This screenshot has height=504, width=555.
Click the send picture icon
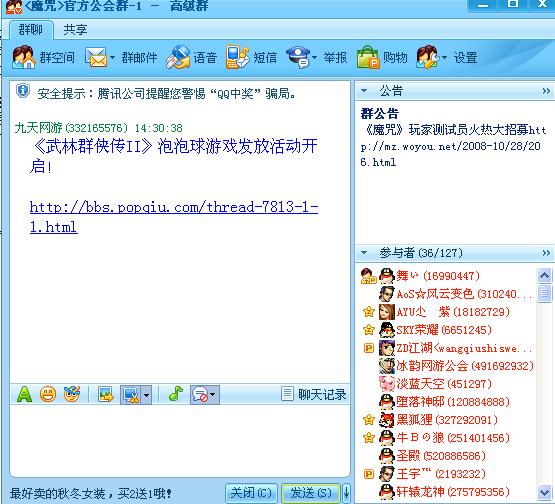pos(106,394)
